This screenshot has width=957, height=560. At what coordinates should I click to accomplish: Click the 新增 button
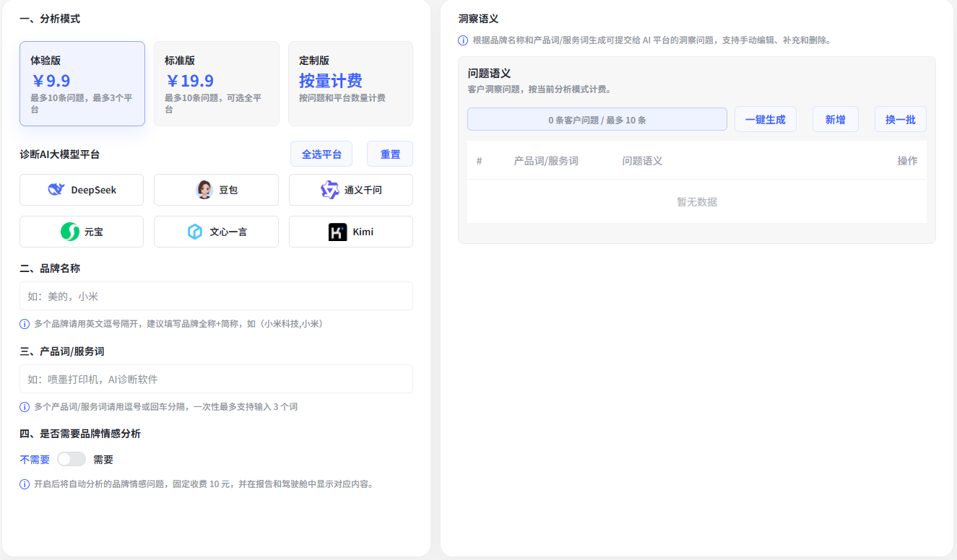point(836,119)
